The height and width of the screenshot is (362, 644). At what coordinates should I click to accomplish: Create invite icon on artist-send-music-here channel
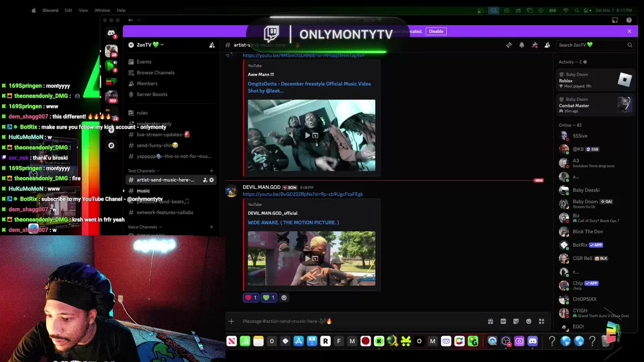point(205,180)
